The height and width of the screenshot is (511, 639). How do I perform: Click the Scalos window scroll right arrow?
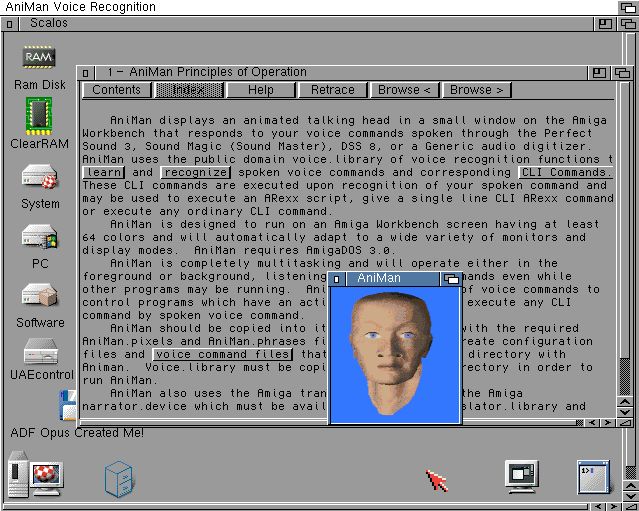point(614,507)
